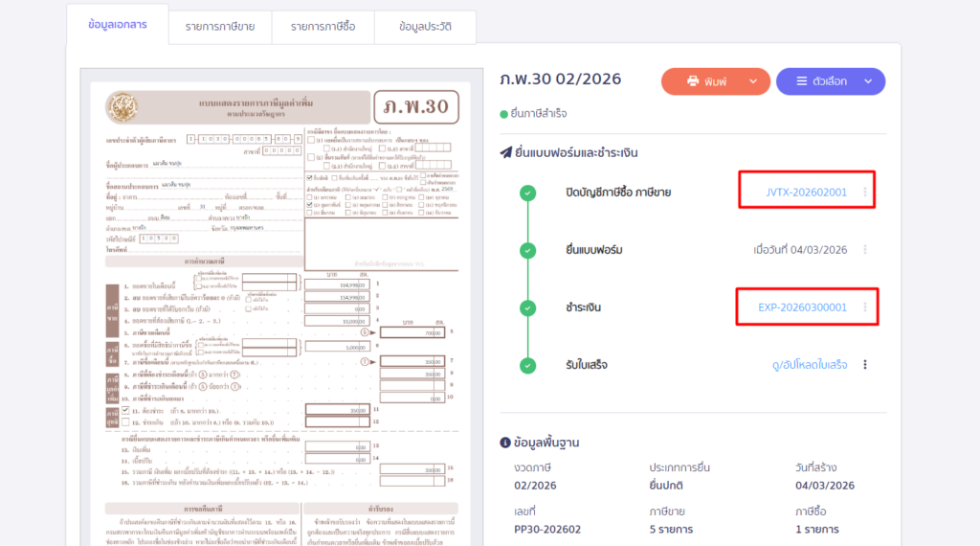The height and width of the screenshot is (546, 980).
Task: Click the green check icon for รับใบเสร็จ step
Action: click(527, 365)
